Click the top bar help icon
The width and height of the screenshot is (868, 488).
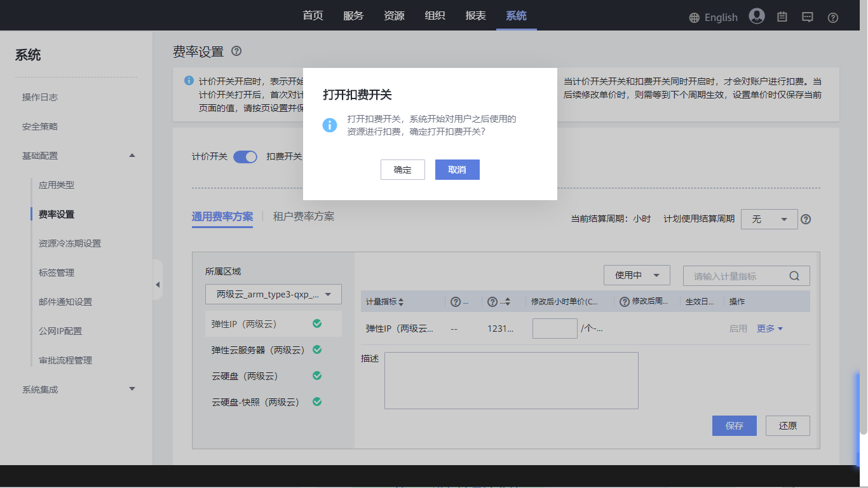pyautogui.click(x=833, y=18)
